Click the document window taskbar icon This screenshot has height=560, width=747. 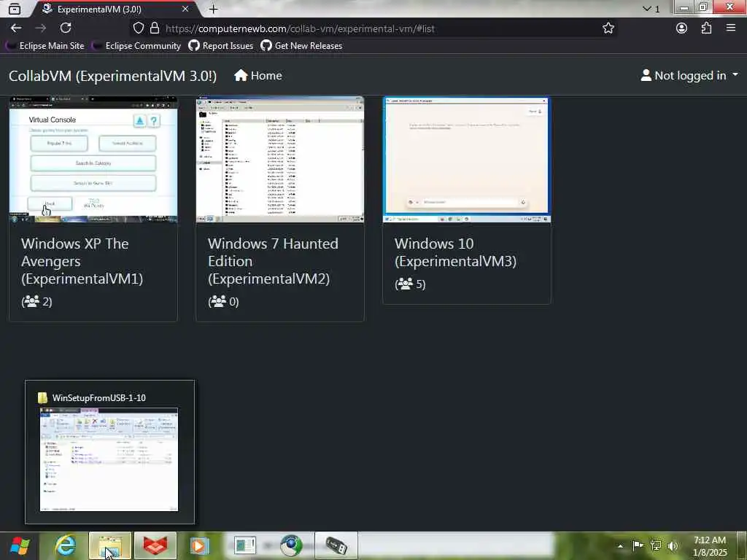point(245,545)
